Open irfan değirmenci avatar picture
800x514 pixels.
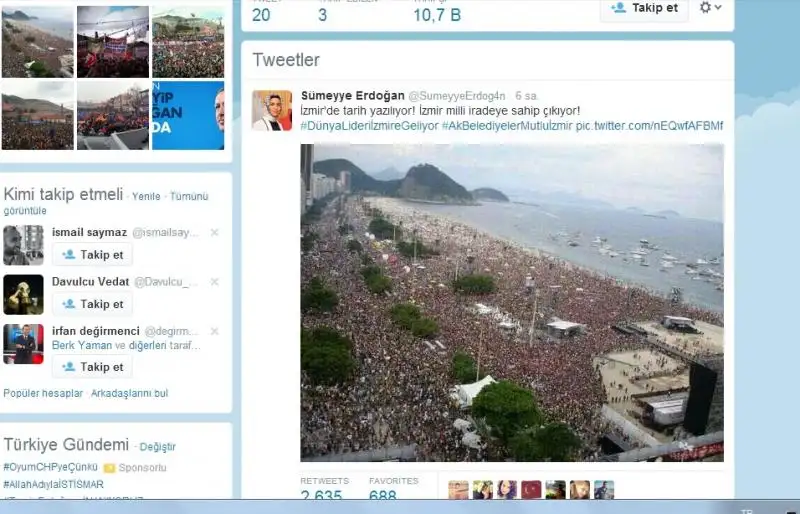click(x=23, y=344)
